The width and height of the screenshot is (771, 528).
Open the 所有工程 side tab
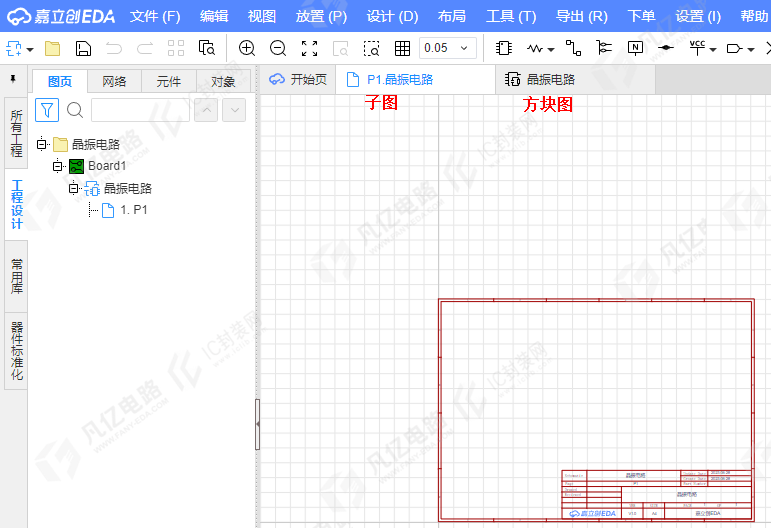point(16,133)
